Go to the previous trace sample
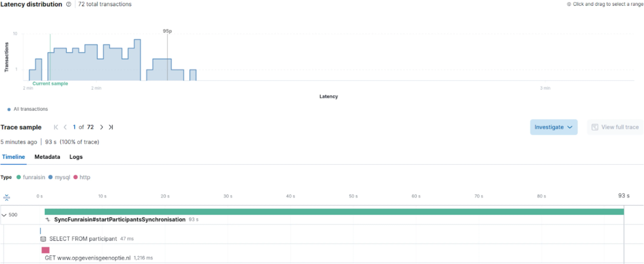The width and height of the screenshot is (644, 264). [65, 127]
